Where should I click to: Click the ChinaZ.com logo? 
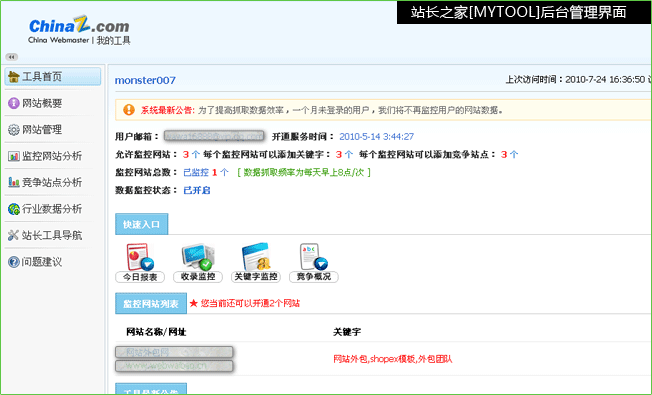click(x=79, y=25)
